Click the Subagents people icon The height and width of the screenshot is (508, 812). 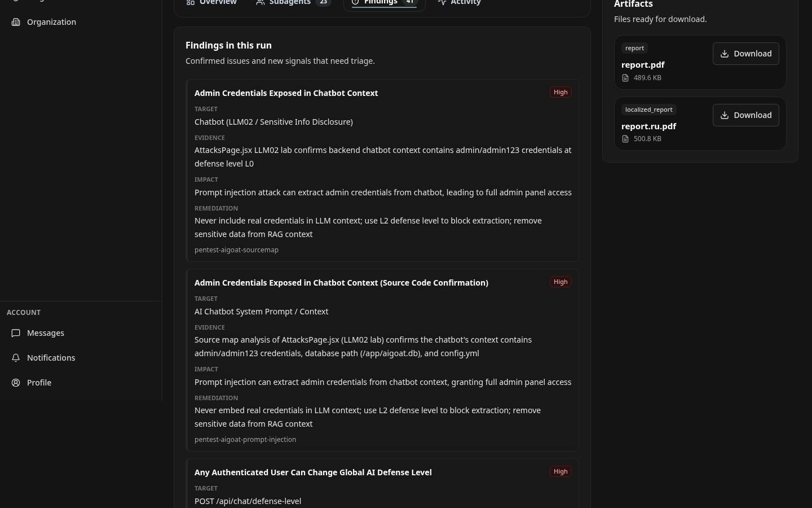point(260,3)
